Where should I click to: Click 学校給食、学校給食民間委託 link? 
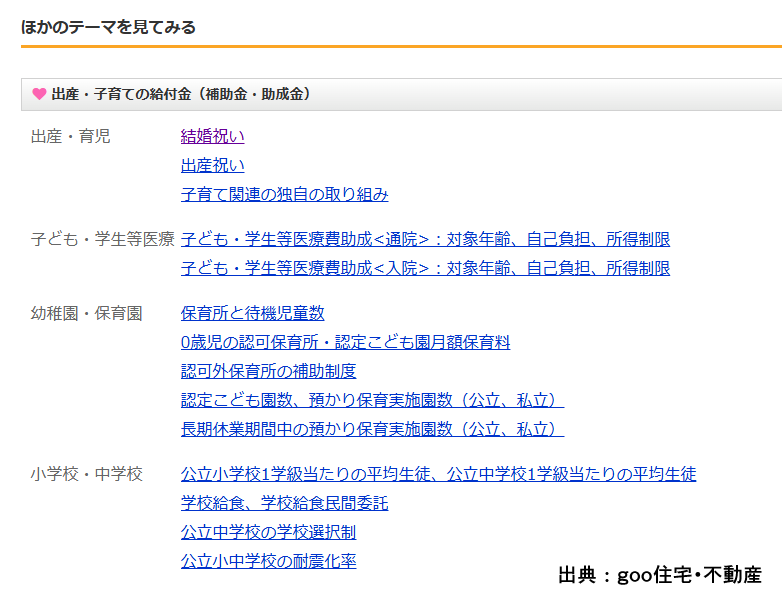284,503
